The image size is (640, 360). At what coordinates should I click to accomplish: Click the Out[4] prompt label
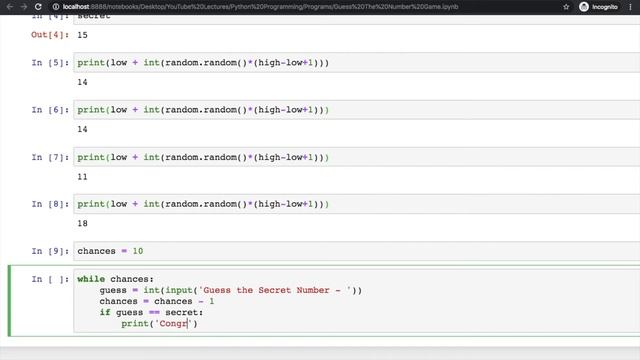[50, 35]
